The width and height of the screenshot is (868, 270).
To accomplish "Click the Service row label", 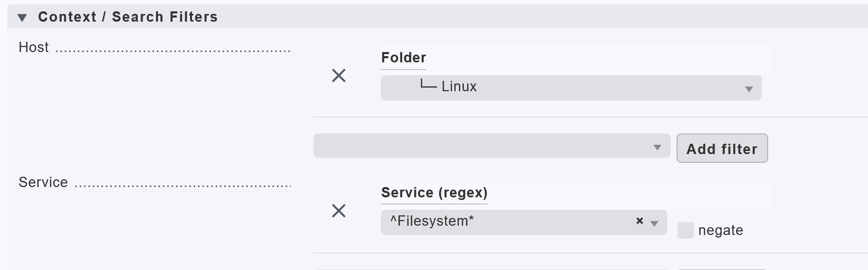I will pos(43,182).
